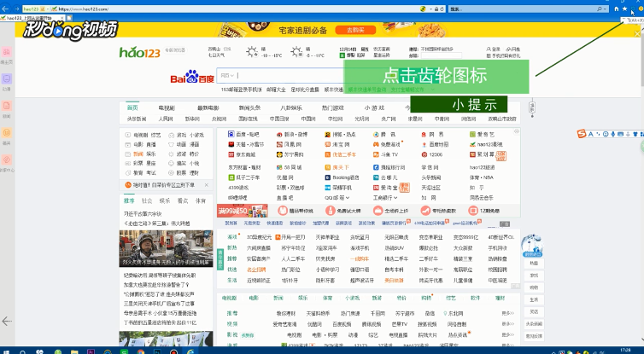This screenshot has width=644, height=354.
Task: Open the firefighter news photo
Action: pos(166,248)
